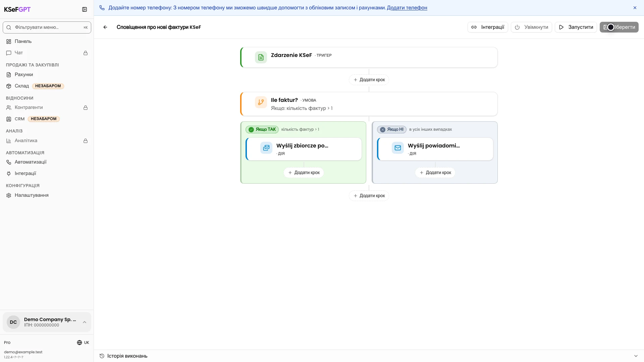Viewport: 644px width, 362px height.
Task: Click the Ile faktur? condition branch icon
Action: click(261, 102)
